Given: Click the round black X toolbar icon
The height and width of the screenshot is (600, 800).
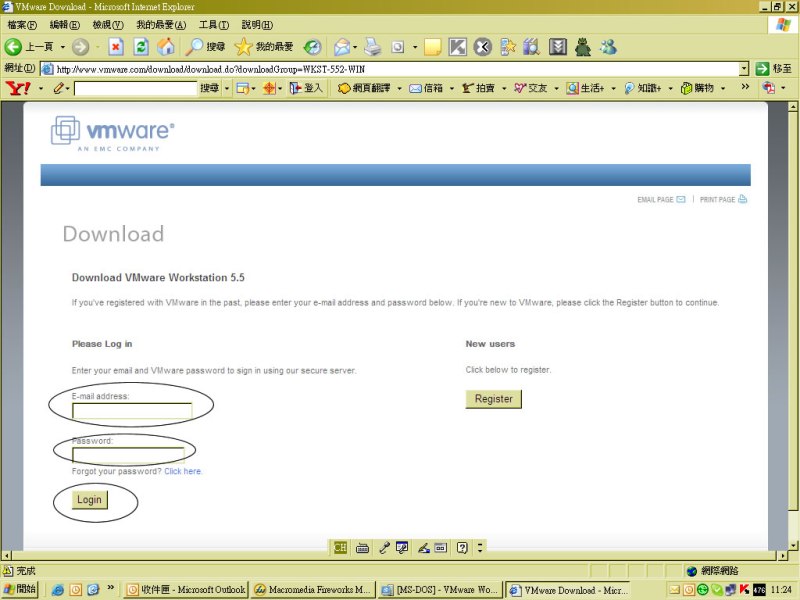Looking at the screenshot, I should [482, 47].
